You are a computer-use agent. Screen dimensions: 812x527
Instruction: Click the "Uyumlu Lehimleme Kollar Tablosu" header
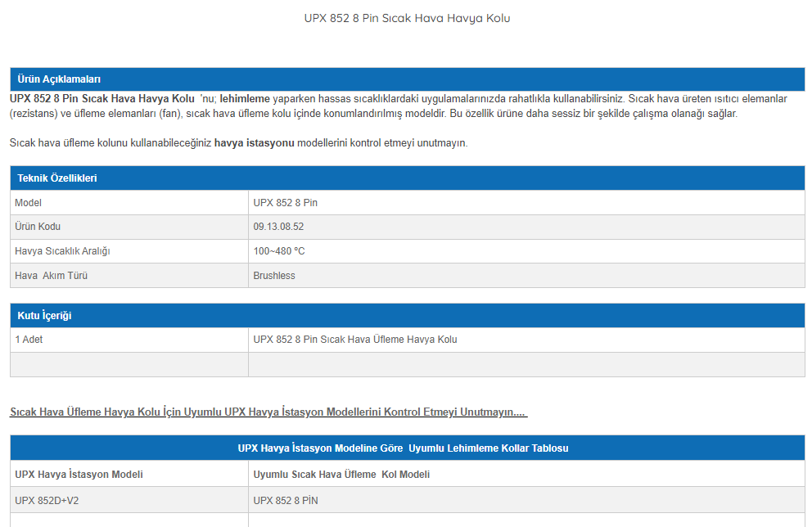pyautogui.click(x=407, y=448)
